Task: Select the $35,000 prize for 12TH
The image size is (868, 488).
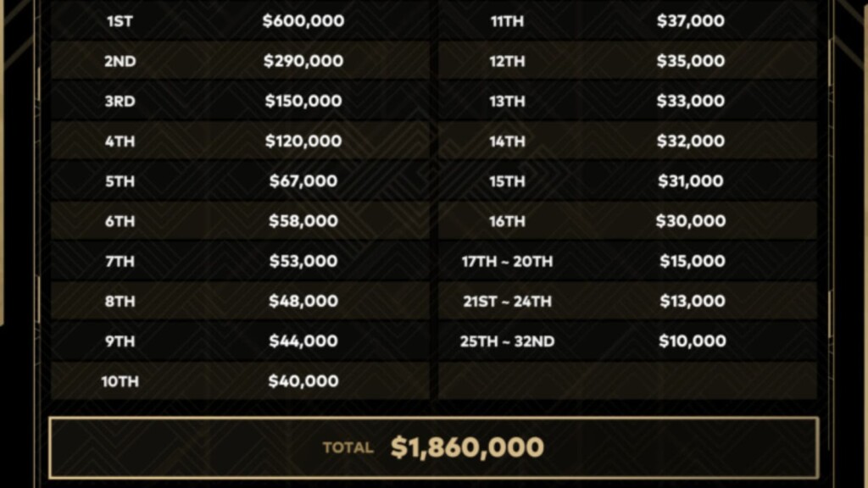Action: pyautogui.click(x=691, y=61)
